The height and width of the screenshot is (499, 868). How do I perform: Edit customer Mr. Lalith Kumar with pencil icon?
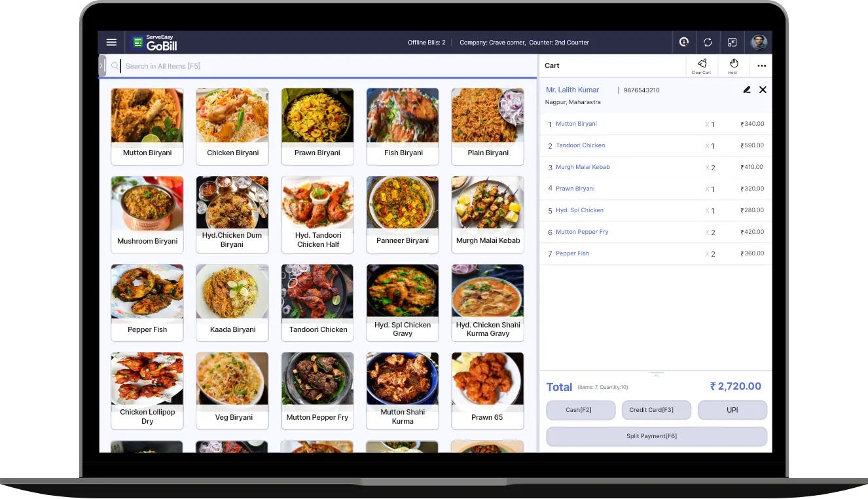point(747,90)
